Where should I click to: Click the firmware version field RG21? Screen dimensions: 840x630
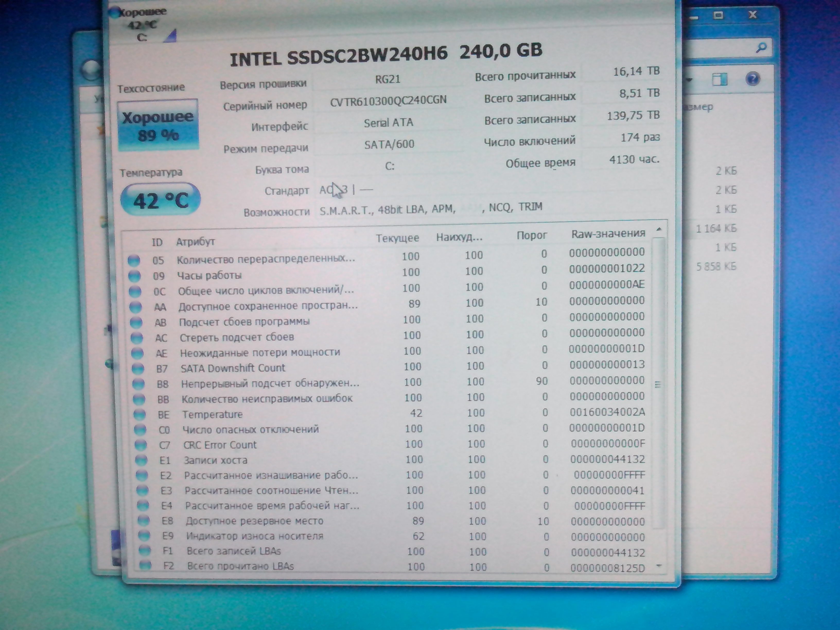[388, 79]
